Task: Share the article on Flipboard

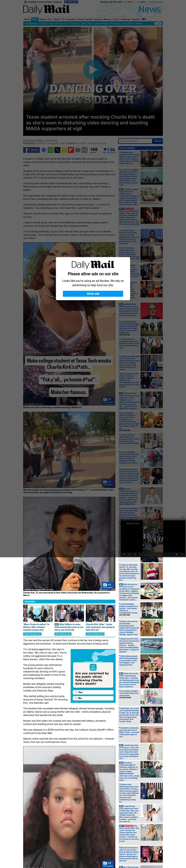Action: pos(71,150)
